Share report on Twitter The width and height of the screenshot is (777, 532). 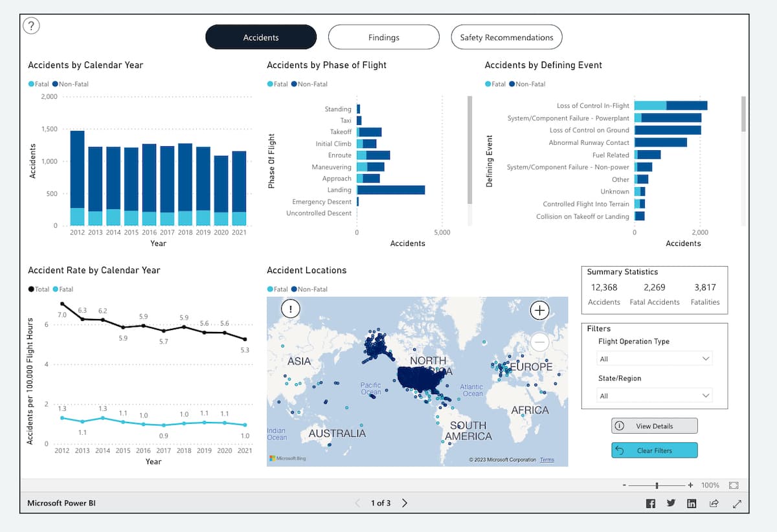click(671, 504)
